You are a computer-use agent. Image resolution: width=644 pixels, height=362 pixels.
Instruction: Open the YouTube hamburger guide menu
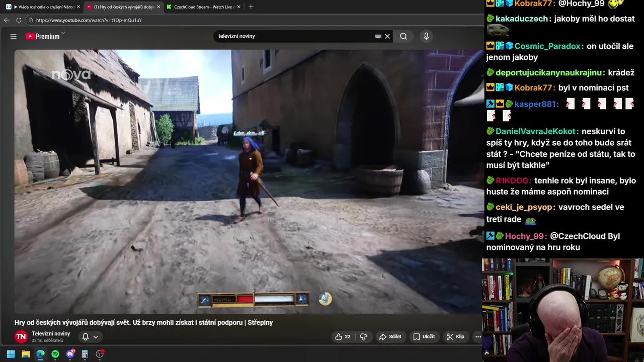click(x=14, y=36)
